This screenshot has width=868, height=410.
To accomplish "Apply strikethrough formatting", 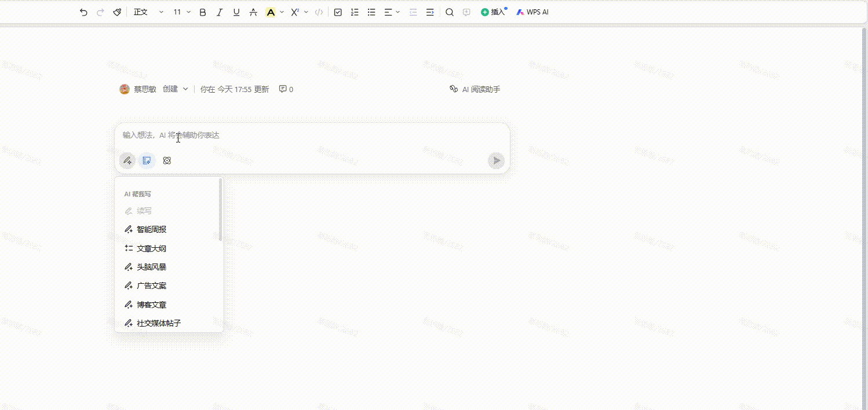I will point(253,12).
